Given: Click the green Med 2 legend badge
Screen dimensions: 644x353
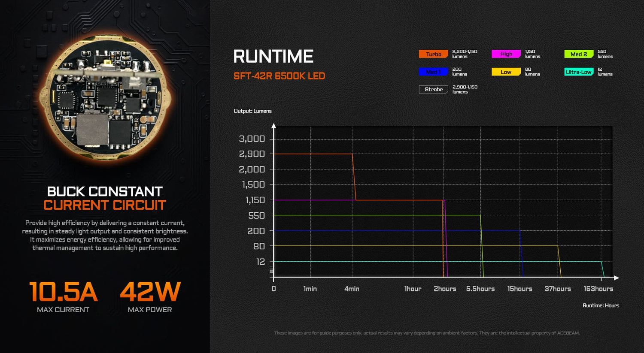Looking at the screenshot, I should [x=578, y=54].
